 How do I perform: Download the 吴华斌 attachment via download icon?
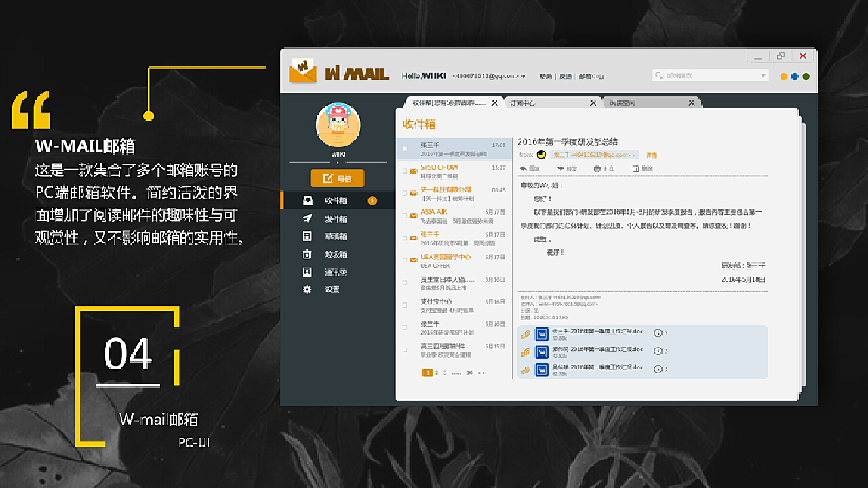click(x=657, y=369)
